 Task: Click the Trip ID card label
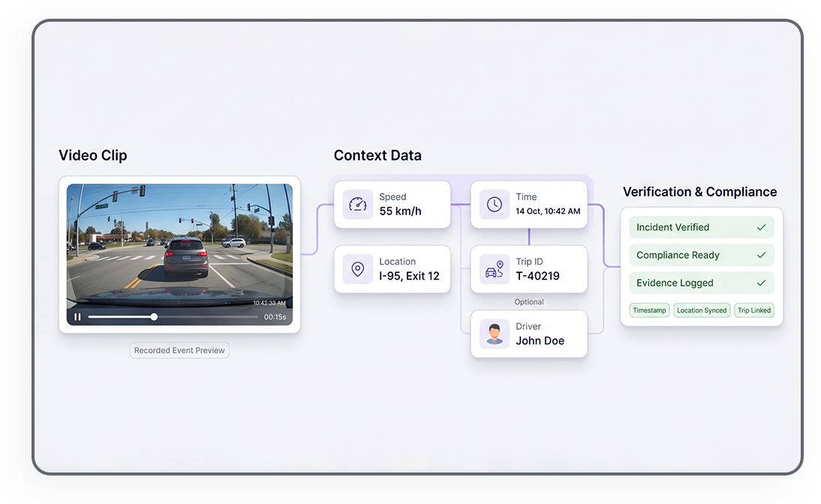[x=529, y=262]
